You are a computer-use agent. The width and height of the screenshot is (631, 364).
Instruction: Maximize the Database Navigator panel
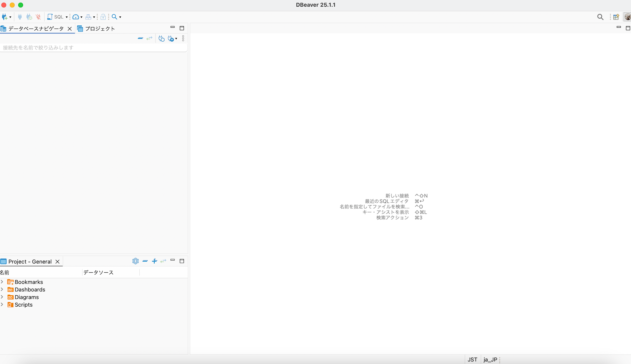click(x=182, y=28)
